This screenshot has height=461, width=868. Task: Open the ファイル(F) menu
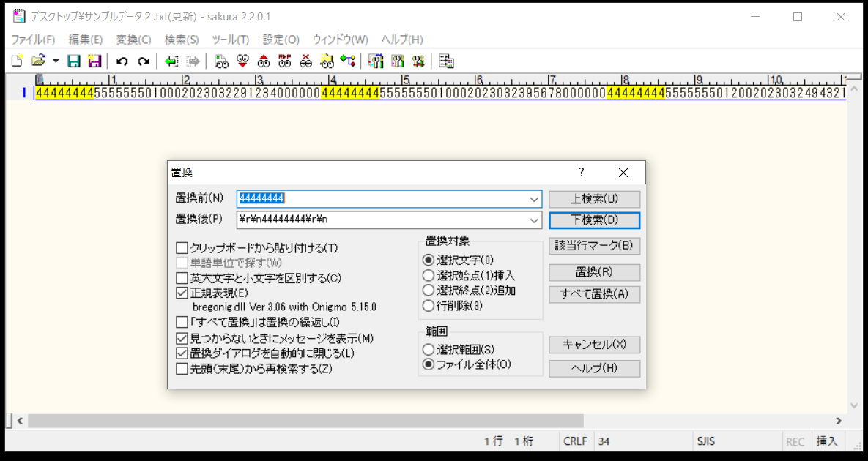(x=33, y=40)
